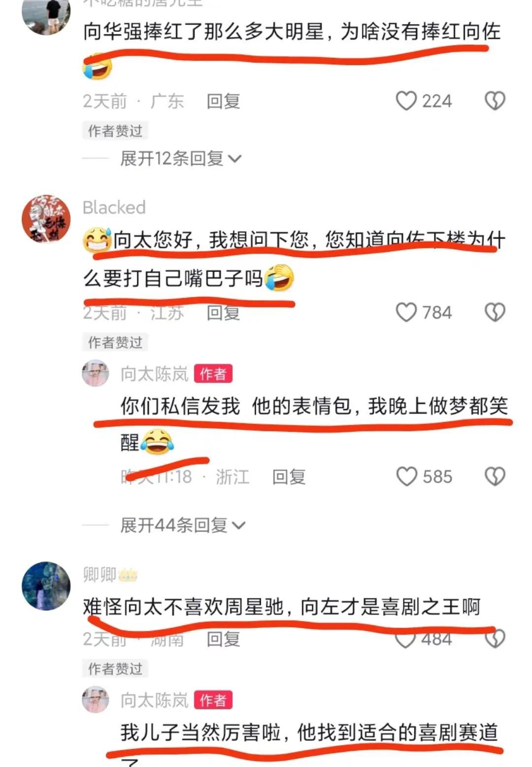Reply to the Guangdong comment
Viewport: 532px width, 767px height.
(223, 102)
